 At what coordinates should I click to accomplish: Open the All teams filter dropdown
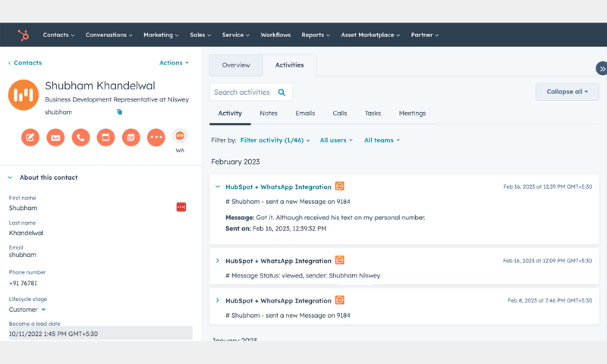pyautogui.click(x=382, y=140)
